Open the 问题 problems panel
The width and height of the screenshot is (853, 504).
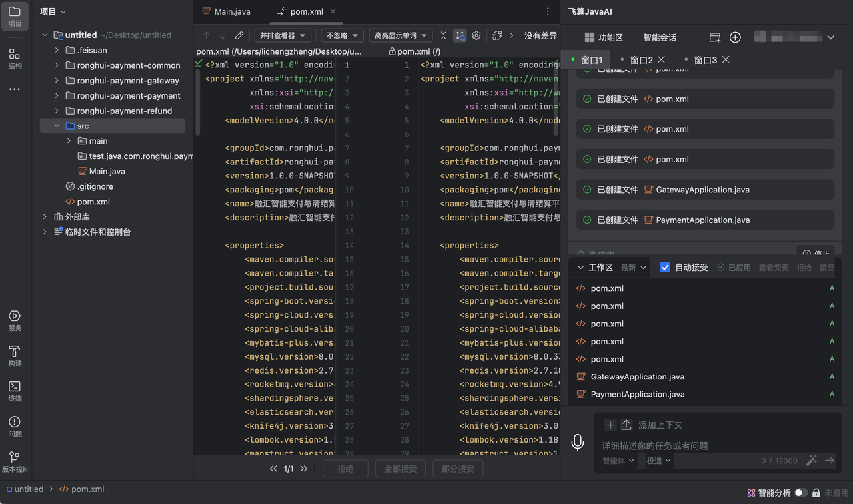pyautogui.click(x=15, y=426)
